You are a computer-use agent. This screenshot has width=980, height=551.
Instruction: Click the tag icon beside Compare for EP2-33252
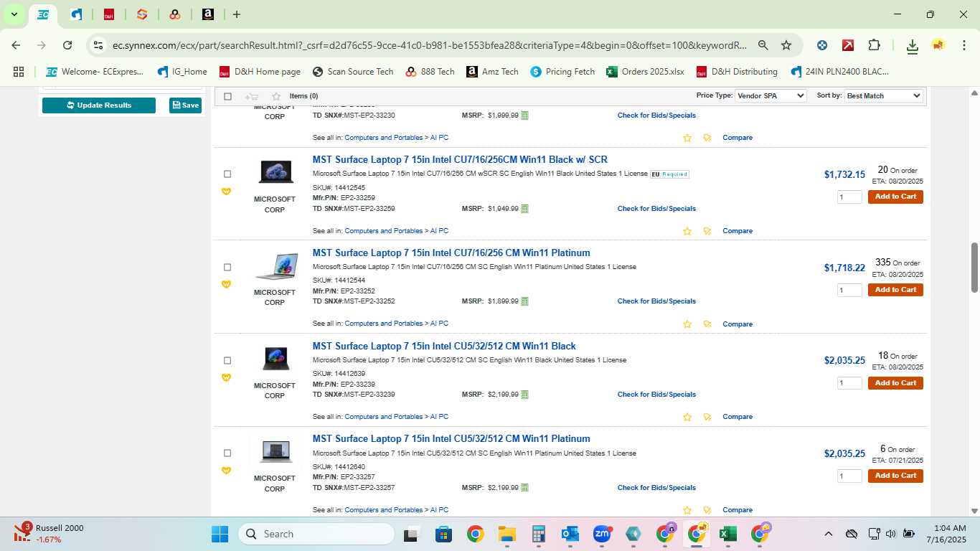point(707,324)
